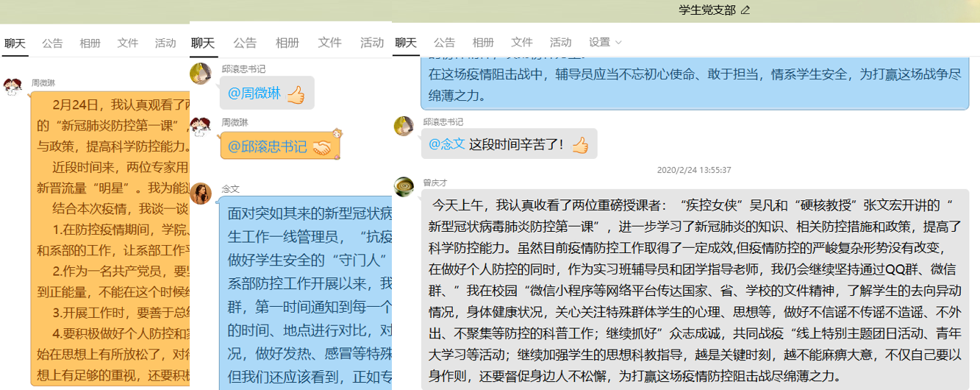Click the @念文 mention link
Screen dimensions: 980x390
(x=447, y=144)
